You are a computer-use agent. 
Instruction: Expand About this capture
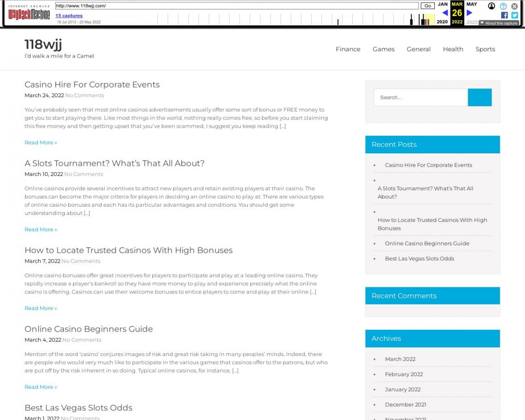click(499, 23)
